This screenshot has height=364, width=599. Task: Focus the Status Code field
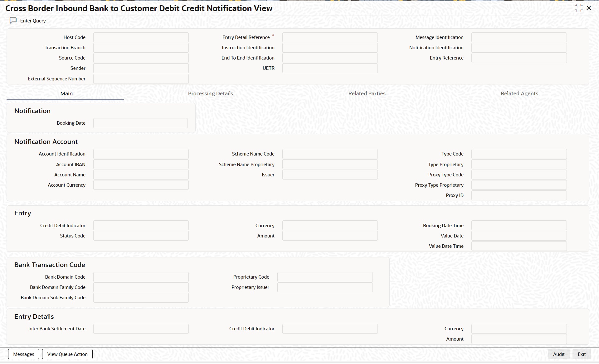[x=141, y=236]
